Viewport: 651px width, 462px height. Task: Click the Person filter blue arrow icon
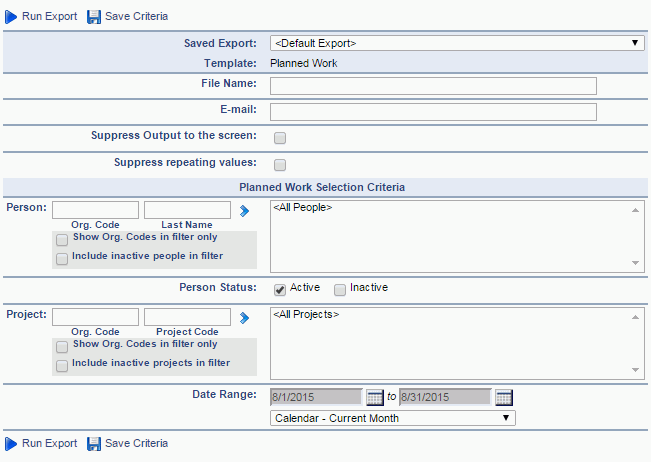tap(244, 211)
